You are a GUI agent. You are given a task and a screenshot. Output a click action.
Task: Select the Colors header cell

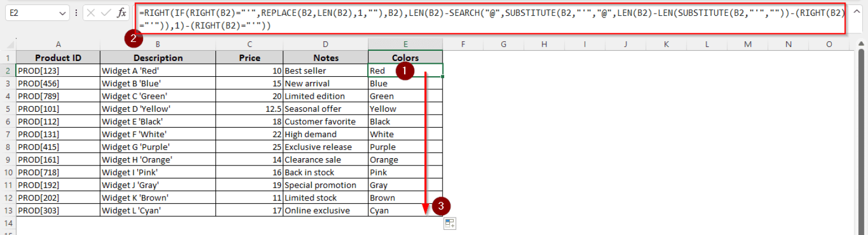click(x=405, y=58)
